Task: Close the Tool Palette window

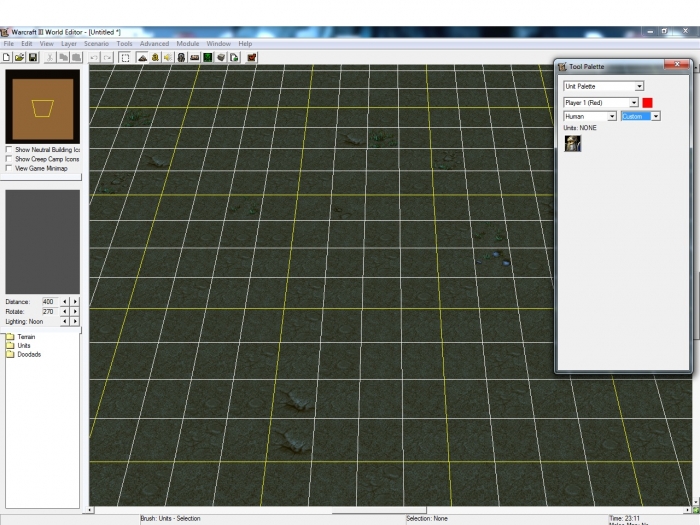Action: 677,64
